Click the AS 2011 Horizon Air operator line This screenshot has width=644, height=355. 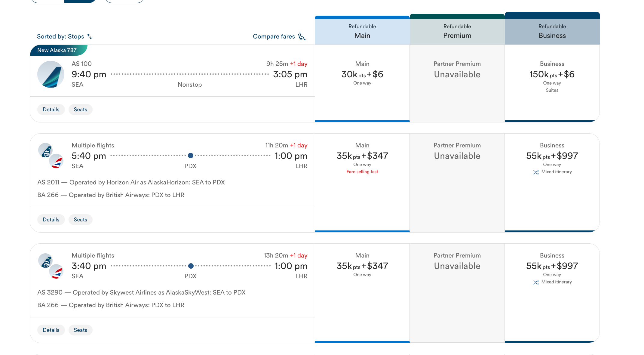pos(131,182)
